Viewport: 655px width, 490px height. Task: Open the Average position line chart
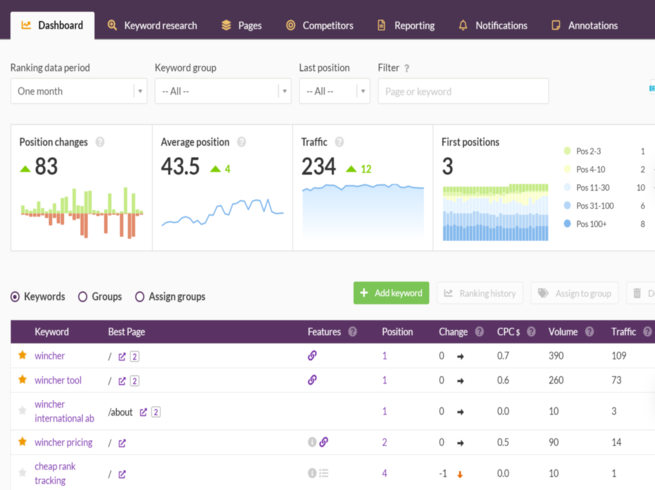(223, 212)
